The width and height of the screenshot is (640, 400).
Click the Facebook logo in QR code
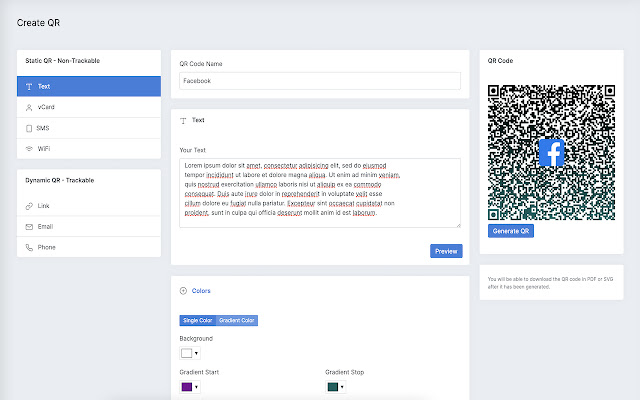552,153
